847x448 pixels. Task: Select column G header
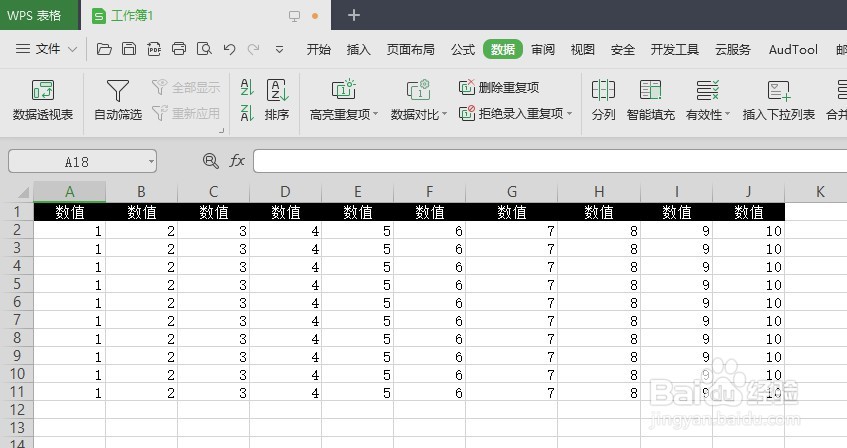512,191
